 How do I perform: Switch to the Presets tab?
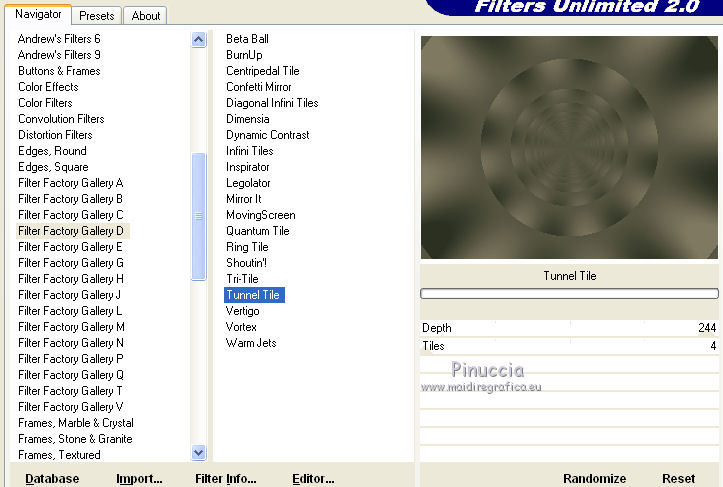[x=96, y=16]
